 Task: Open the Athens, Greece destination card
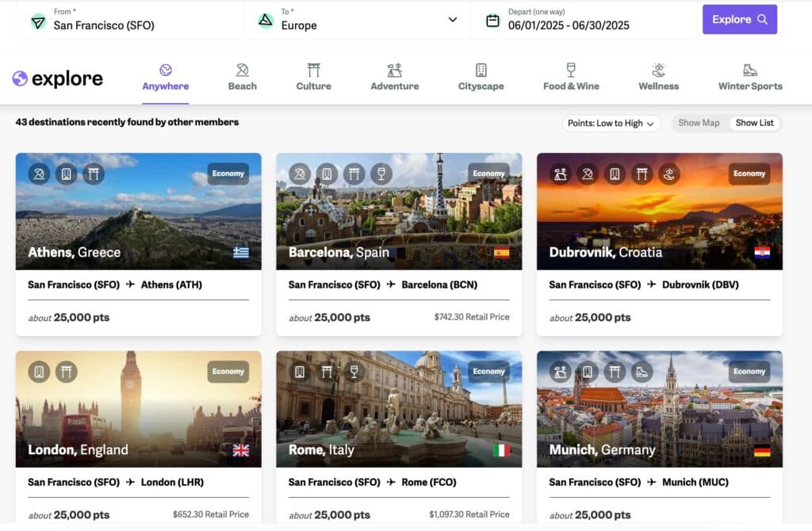pyautogui.click(x=138, y=212)
